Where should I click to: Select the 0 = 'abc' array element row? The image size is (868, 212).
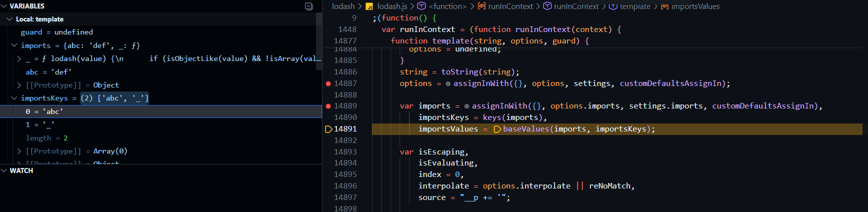(x=160, y=111)
